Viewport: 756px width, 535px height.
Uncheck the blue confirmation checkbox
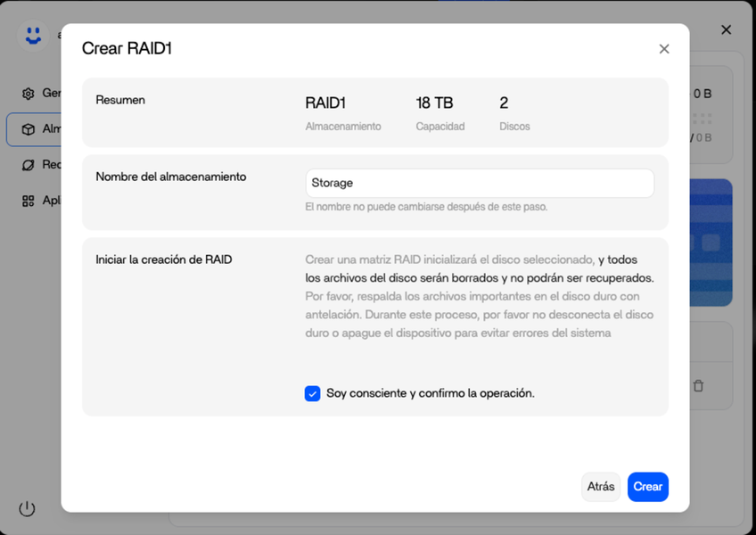click(x=312, y=393)
